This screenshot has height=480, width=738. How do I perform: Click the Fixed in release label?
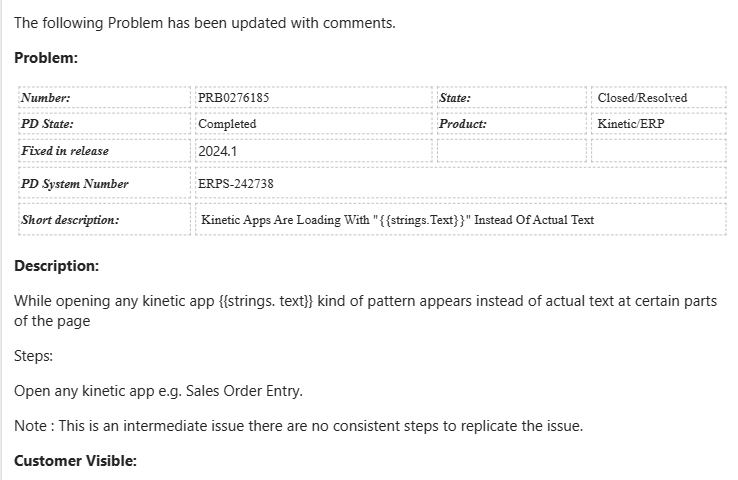[x=65, y=151]
